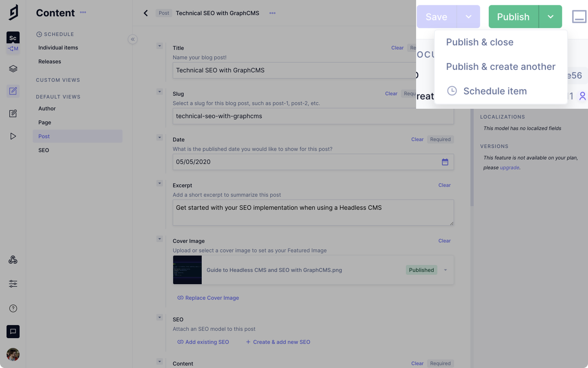
Task: Clear the Cover Image field
Action: [x=444, y=241]
